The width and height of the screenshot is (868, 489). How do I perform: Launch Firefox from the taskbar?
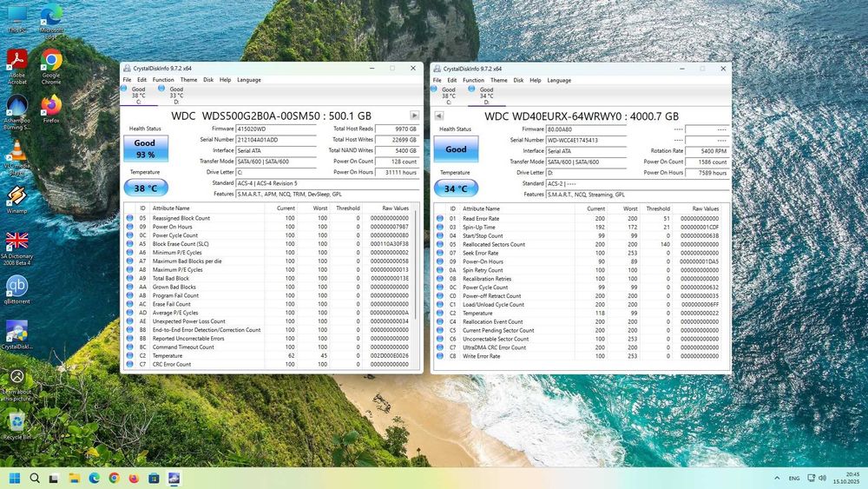point(134,478)
